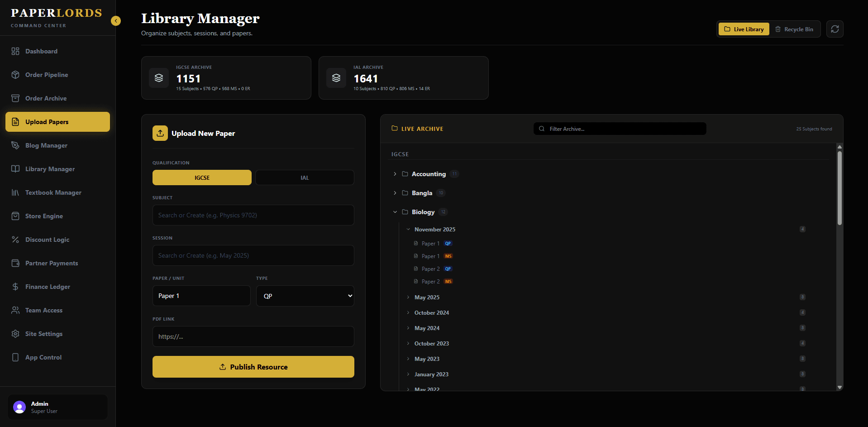868x427 pixels.
Task: Click the Paper / Unit input field
Action: [201, 296]
